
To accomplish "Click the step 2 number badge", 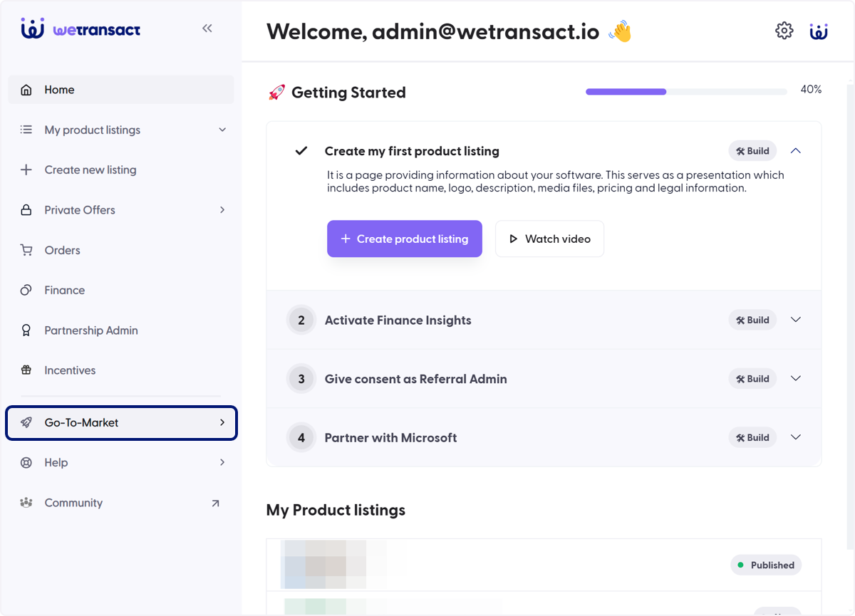I will click(301, 320).
